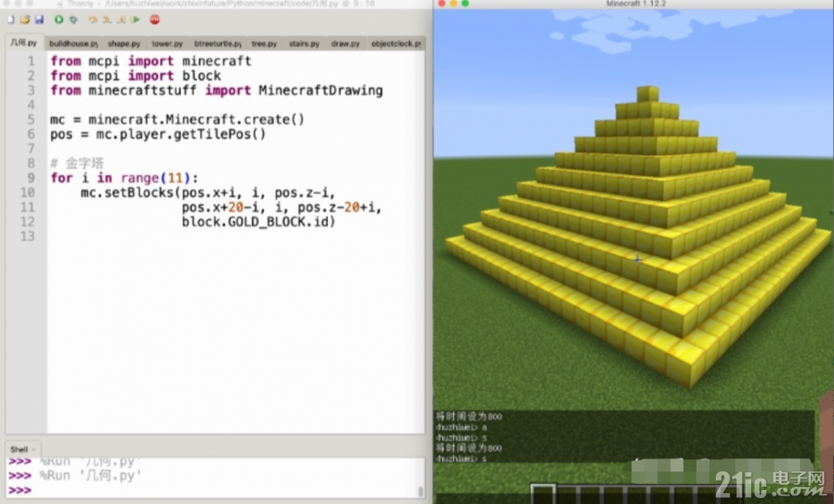Click the red Stop icon
The image size is (834, 504).
(x=155, y=19)
